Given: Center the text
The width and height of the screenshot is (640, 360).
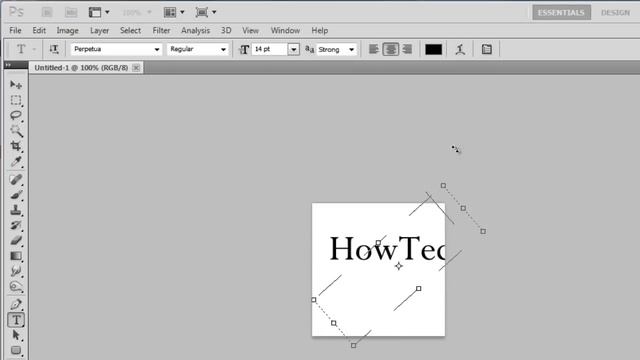Looking at the screenshot, I should 391,49.
